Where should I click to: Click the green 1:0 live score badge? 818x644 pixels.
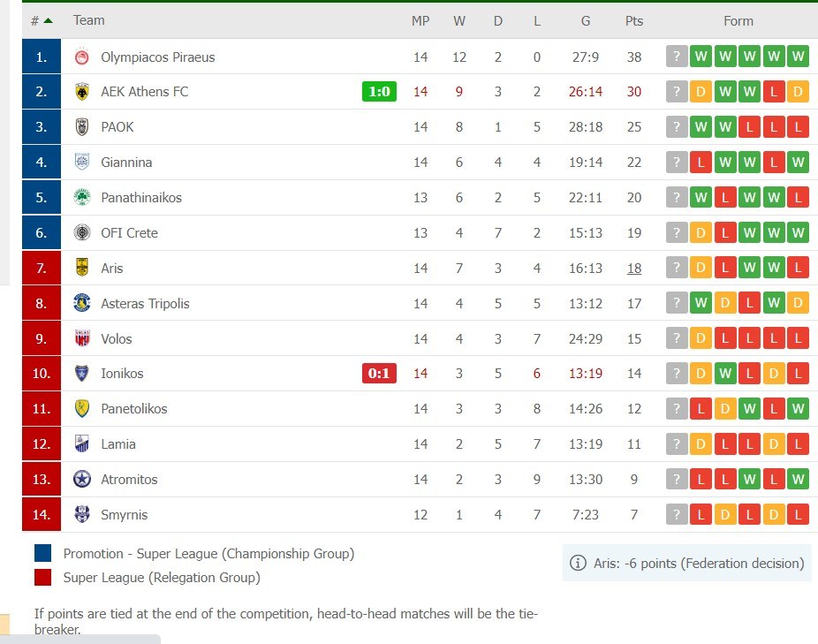379,92
